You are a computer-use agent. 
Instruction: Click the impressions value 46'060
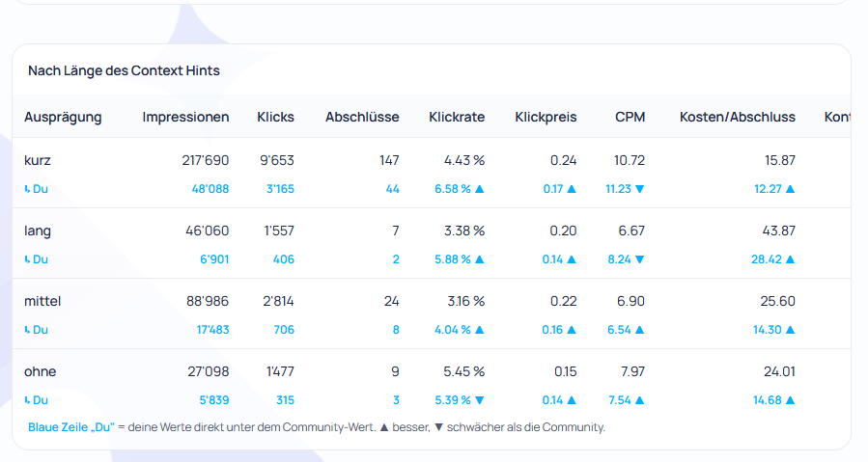207,231
